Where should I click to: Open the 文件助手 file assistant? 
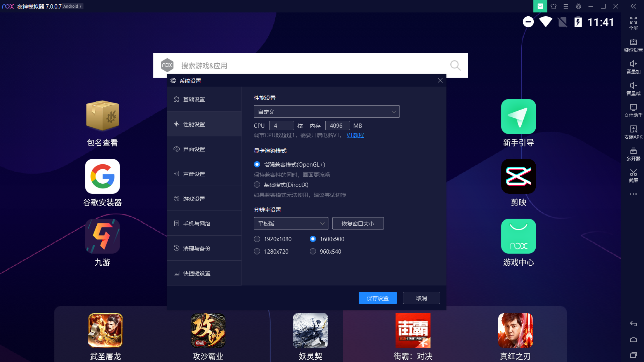(x=633, y=111)
